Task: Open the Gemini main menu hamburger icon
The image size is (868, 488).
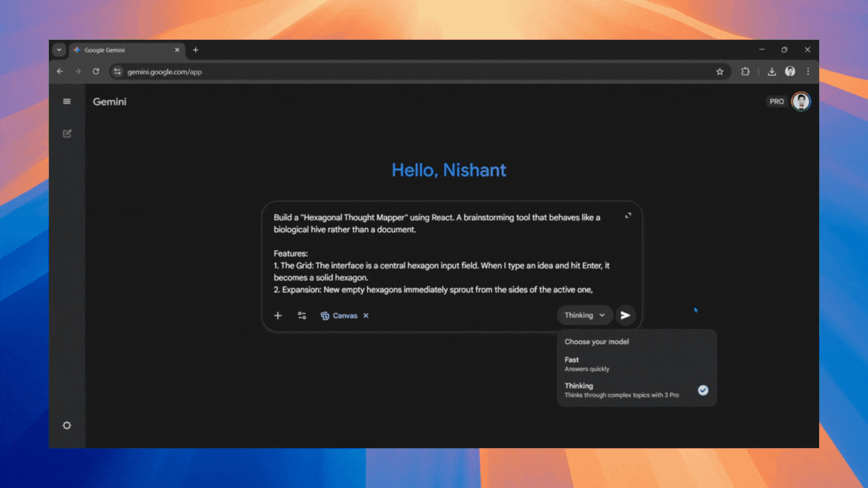Action: (67, 102)
